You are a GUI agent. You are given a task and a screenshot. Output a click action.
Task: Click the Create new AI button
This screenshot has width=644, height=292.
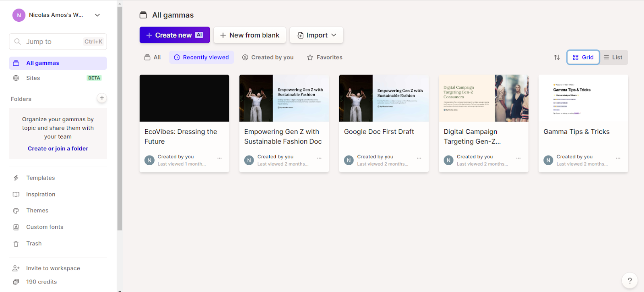pyautogui.click(x=174, y=35)
